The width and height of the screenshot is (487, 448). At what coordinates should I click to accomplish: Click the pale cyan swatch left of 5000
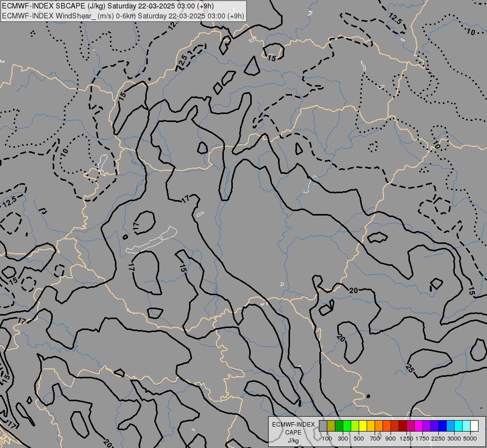click(x=466, y=426)
